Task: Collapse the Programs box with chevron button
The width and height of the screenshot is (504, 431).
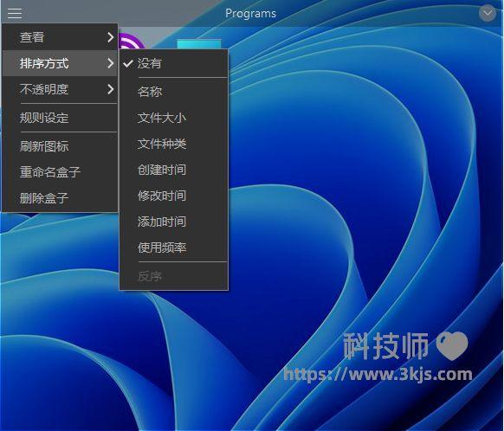Action: tap(488, 14)
